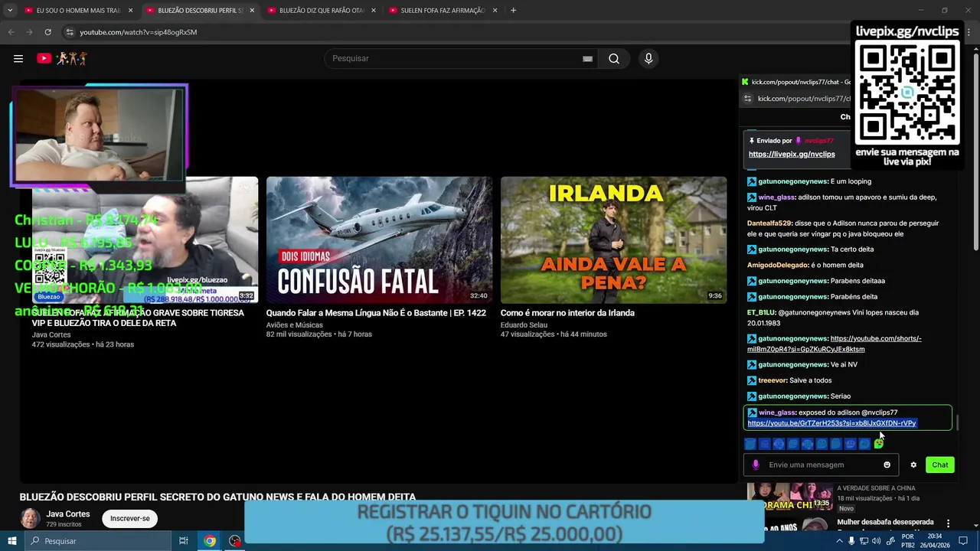980x551 pixels.
Task: Open gatunonegoneynews youtube shorts link
Action: pos(834,344)
